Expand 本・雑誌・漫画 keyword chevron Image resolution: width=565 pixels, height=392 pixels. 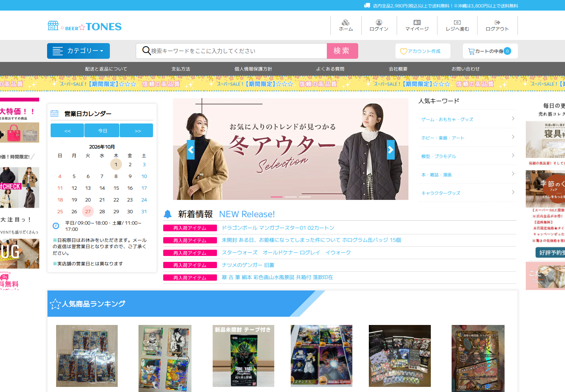click(x=513, y=174)
